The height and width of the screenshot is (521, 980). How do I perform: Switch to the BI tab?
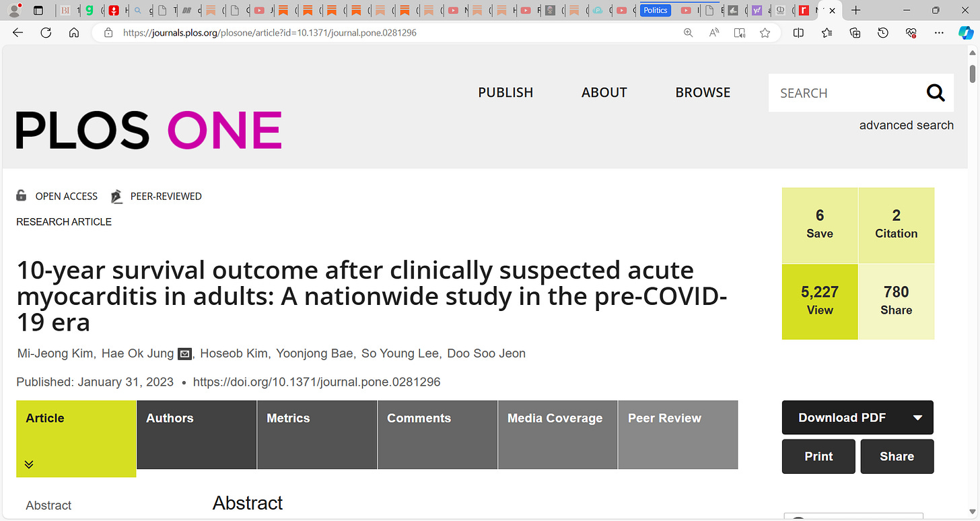[x=65, y=10]
